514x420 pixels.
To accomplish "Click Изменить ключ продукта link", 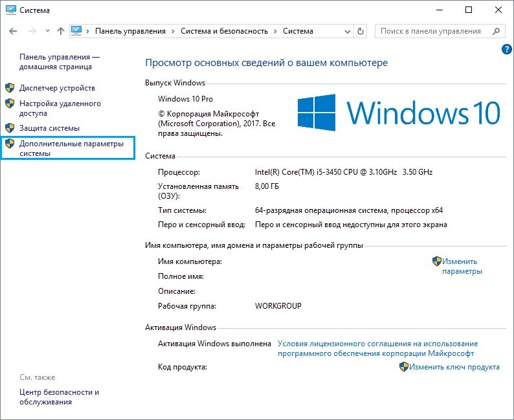I will 454,367.
